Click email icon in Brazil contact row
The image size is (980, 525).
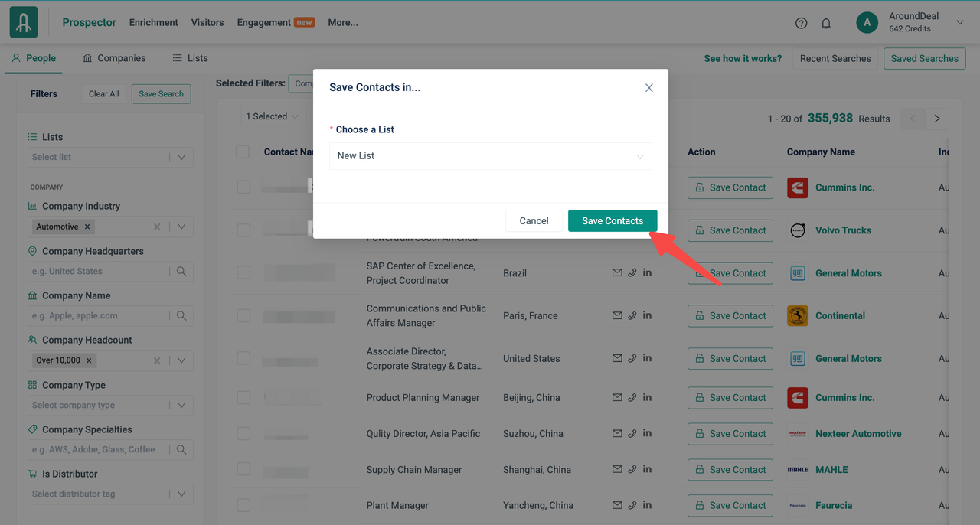coord(617,273)
